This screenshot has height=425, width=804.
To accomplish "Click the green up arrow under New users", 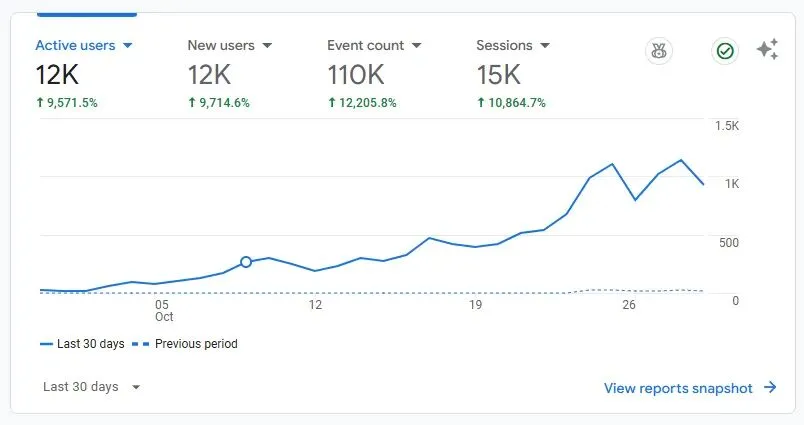I will (x=192, y=103).
